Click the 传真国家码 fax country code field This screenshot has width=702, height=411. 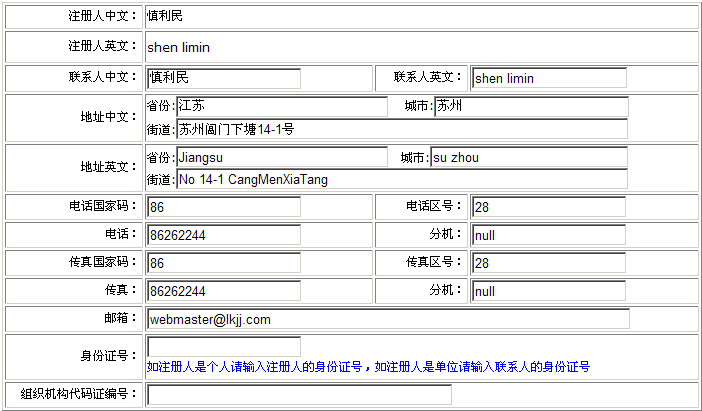[223, 263]
